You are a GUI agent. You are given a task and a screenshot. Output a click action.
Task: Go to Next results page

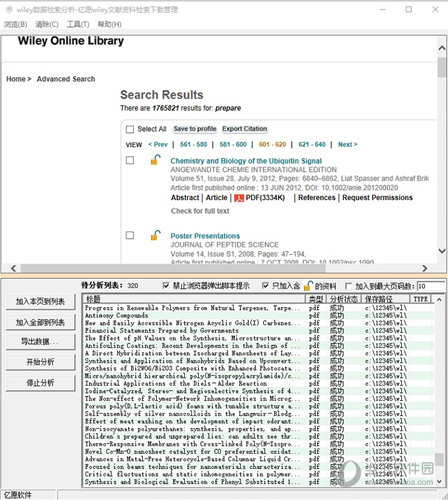(347, 144)
